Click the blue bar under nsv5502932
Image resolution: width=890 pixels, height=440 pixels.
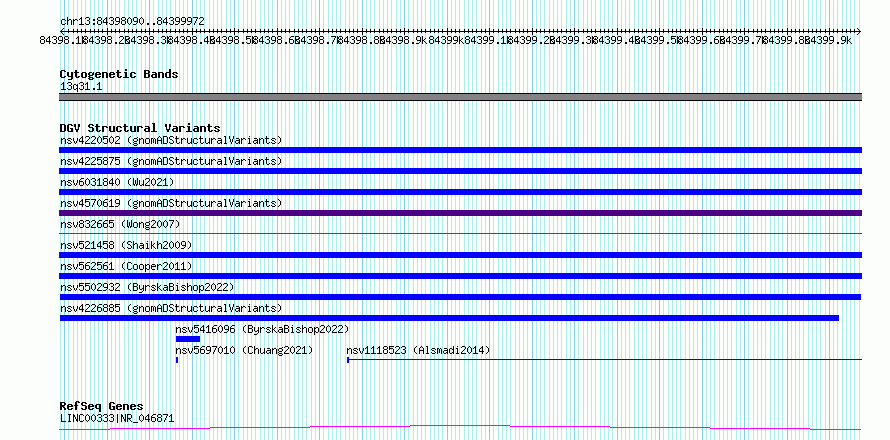[x=460, y=297]
